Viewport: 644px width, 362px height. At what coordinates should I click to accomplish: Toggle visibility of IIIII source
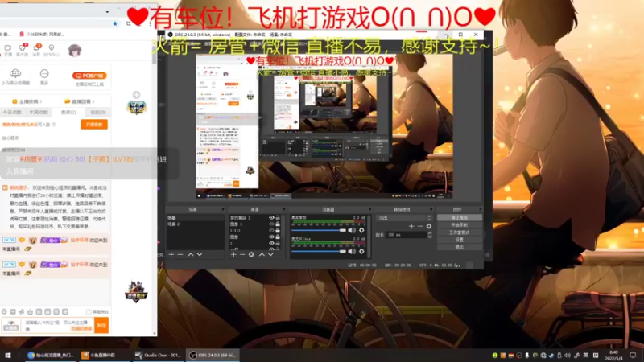pyautogui.click(x=271, y=231)
